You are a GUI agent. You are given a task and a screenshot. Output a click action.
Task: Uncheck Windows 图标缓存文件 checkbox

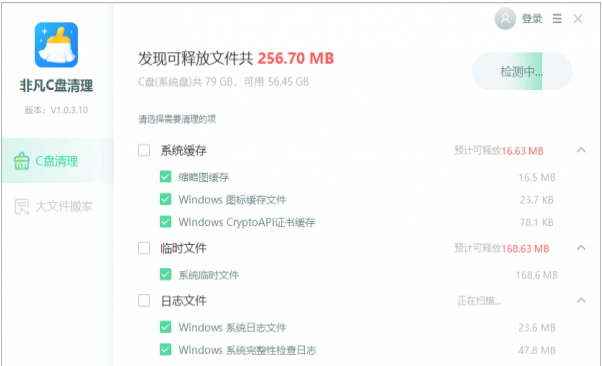[x=165, y=199]
